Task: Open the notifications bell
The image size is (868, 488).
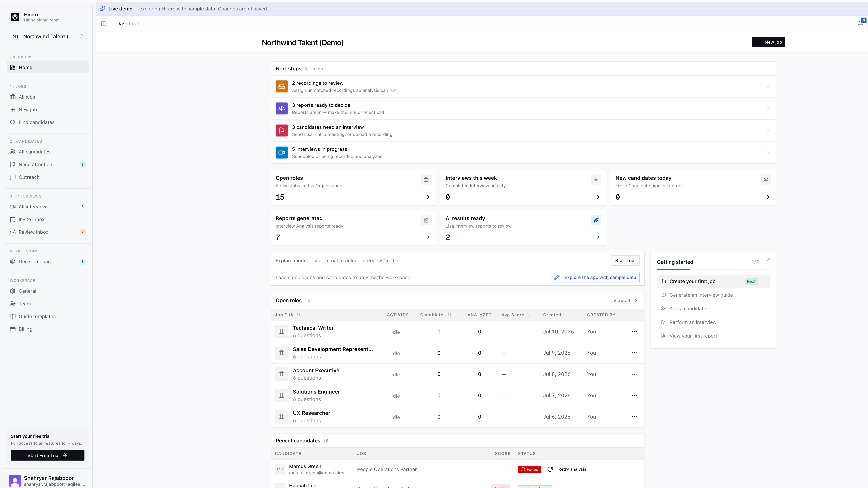Action: pyautogui.click(x=860, y=23)
